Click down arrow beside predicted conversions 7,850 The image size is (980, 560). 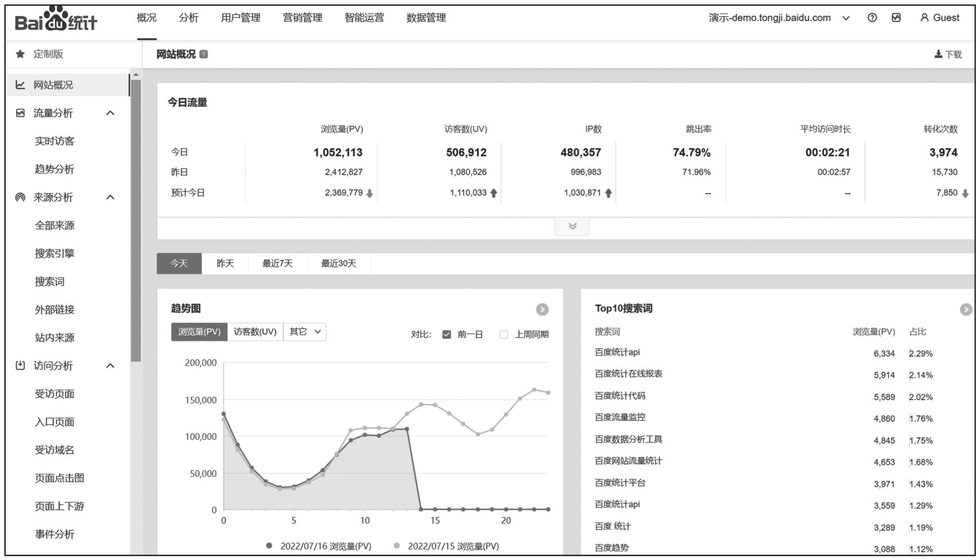click(x=965, y=194)
